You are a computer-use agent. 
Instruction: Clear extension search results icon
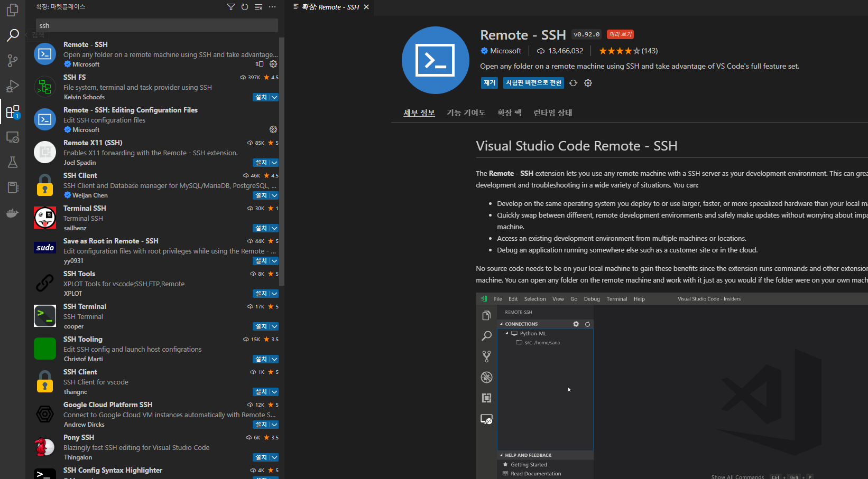click(258, 7)
